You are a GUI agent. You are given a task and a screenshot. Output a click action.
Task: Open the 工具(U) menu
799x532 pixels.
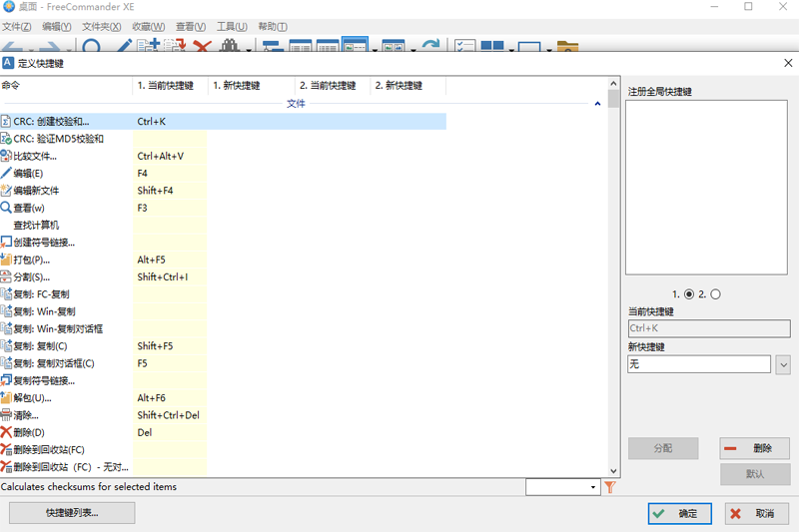(x=232, y=26)
